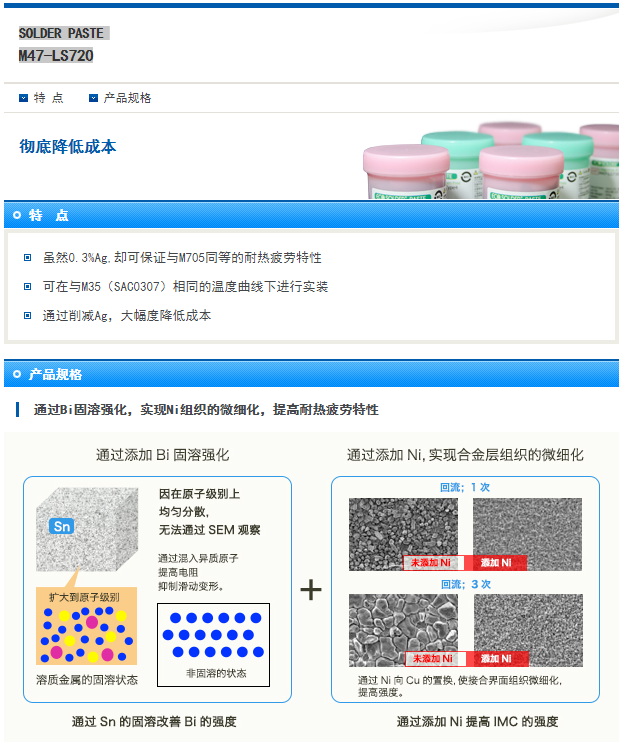Click the SOLDER PASTE heading text
Screen dimensions: 625x743
61,33
